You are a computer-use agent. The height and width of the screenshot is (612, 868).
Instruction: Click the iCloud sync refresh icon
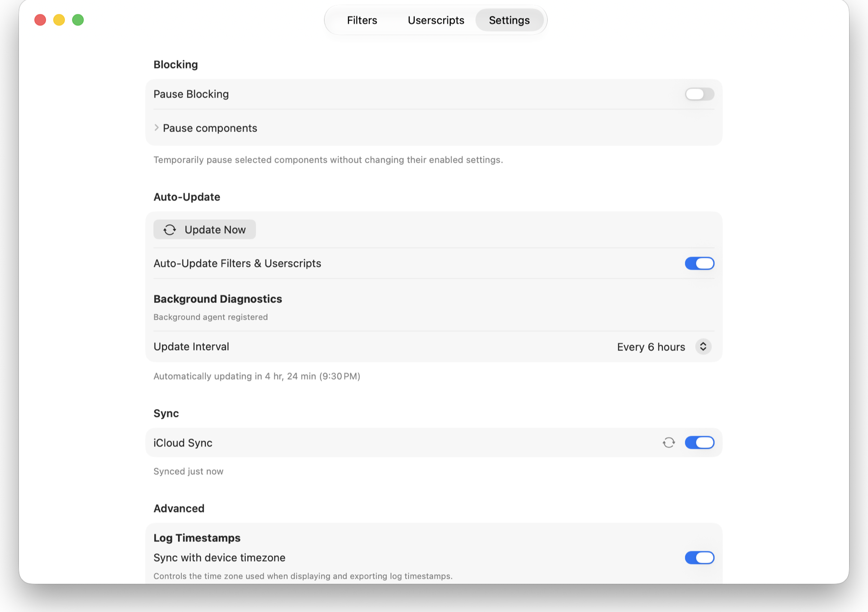[669, 442]
